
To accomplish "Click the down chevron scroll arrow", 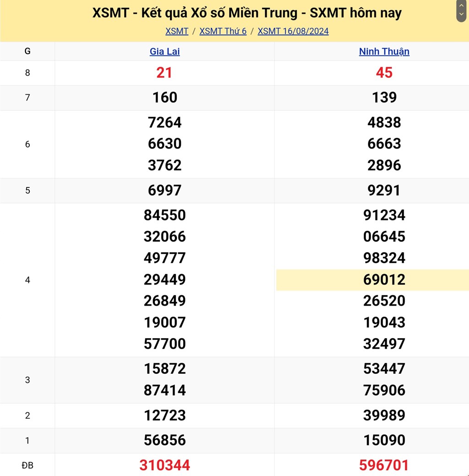I will click(461, 15).
